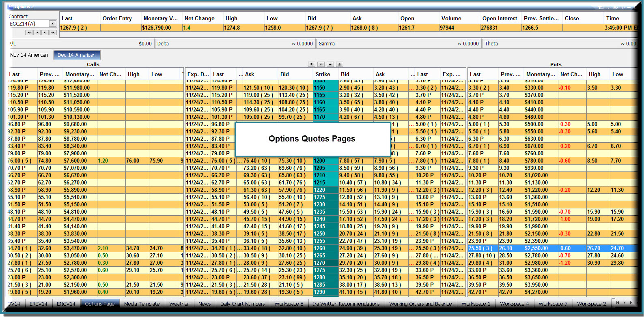Open the Ira Written Recommendations tab
This screenshot has width=644, height=317.
tap(347, 304)
